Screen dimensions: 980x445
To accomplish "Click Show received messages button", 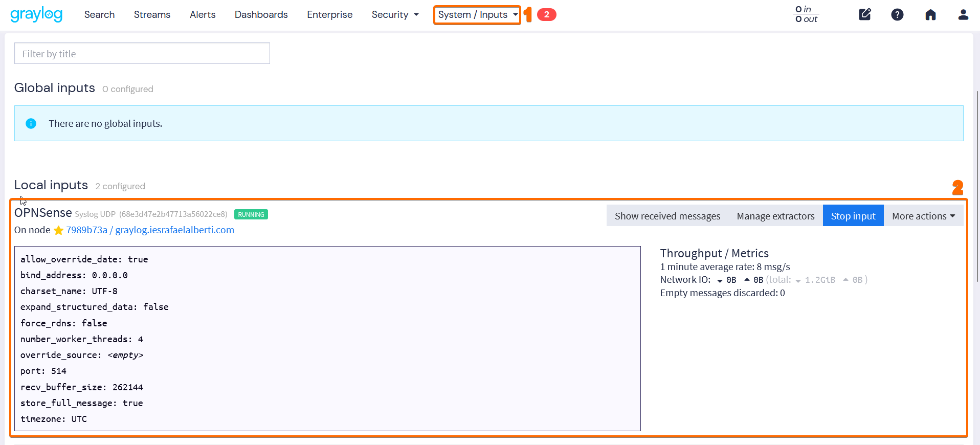I will click(x=667, y=216).
